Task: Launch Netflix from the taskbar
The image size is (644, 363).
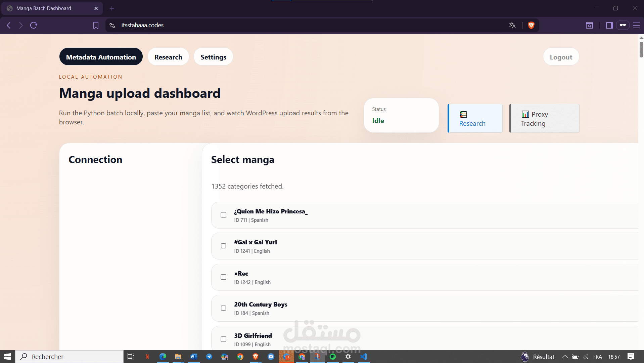Action: 147,357
